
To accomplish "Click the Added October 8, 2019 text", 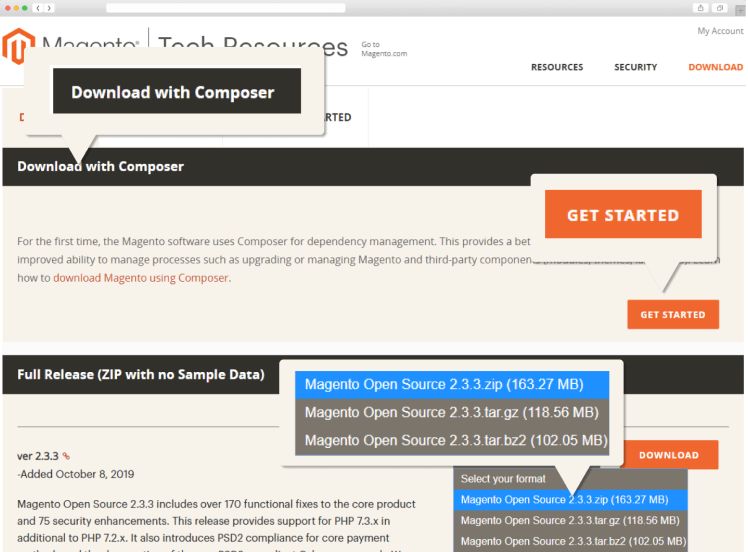I will 76,474.
